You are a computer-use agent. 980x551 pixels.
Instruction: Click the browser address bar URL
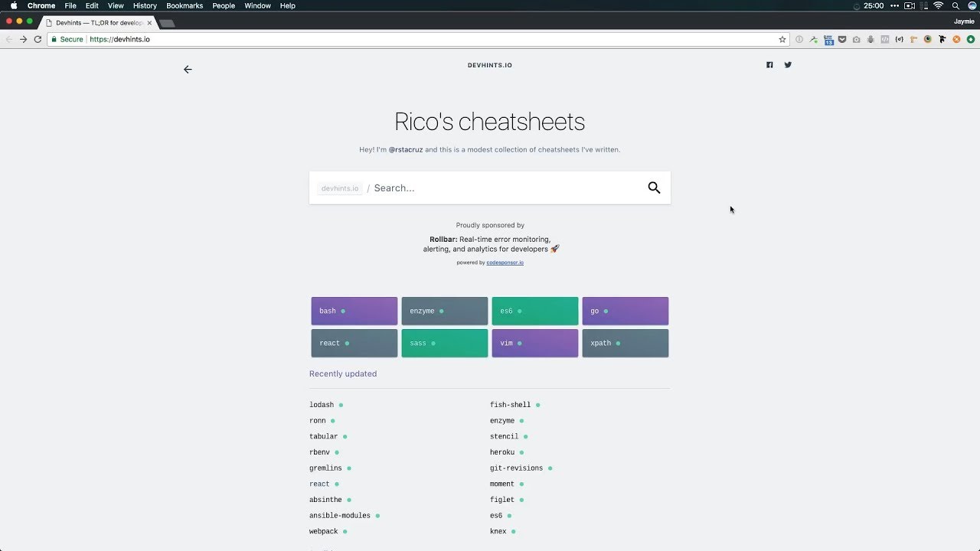point(119,39)
